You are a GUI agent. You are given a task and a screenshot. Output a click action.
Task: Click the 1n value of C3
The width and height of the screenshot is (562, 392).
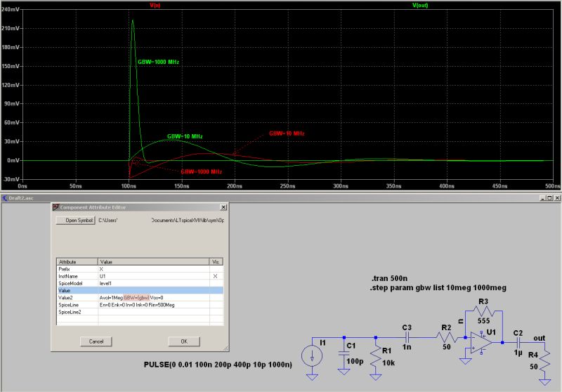tap(407, 347)
